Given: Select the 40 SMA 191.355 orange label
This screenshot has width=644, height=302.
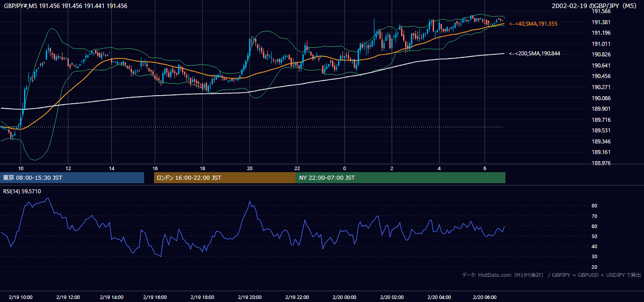Looking at the screenshot, I should 533,24.
